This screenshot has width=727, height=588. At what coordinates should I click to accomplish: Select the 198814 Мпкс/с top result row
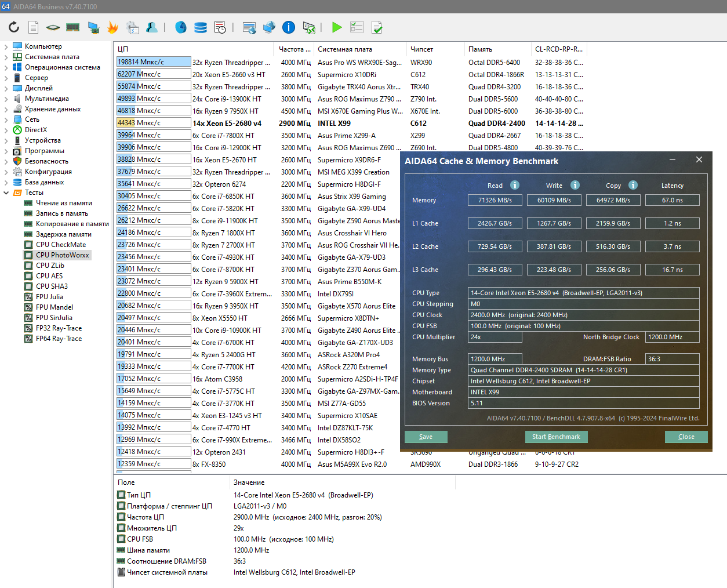(x=154, y=62)
